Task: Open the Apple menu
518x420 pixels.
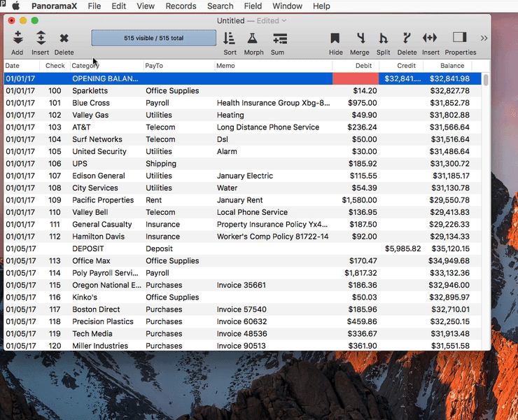Action: pos(15,6)
